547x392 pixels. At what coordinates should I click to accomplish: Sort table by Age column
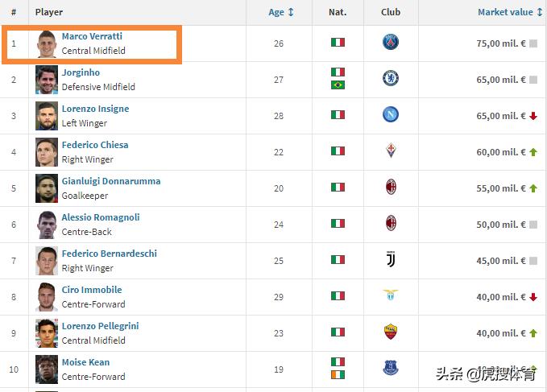point(281,12)
